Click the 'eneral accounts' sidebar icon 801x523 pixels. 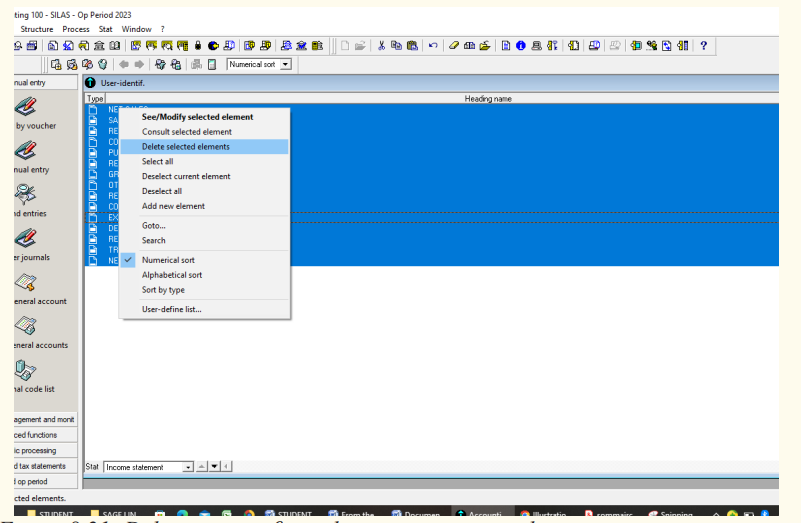(26, 326)
